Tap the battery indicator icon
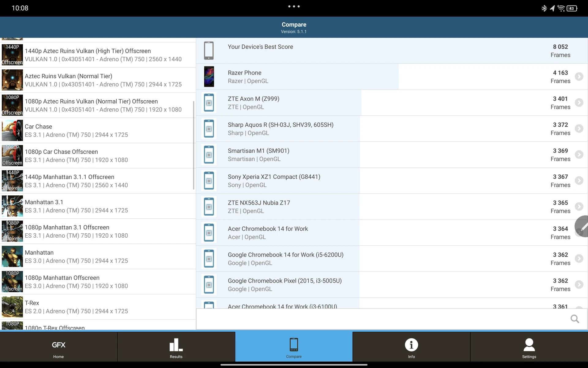 tap(572, 8)
